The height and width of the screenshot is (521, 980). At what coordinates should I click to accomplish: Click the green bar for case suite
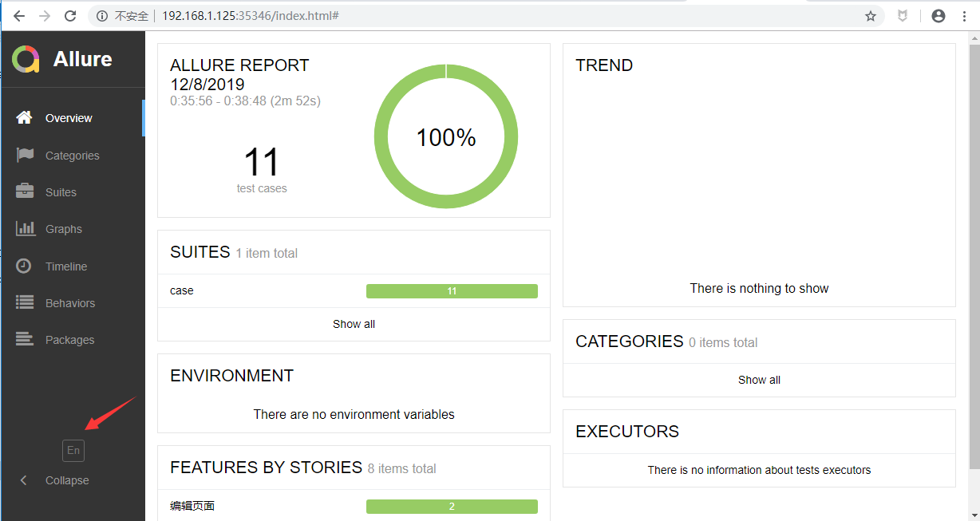coord(452,291)
